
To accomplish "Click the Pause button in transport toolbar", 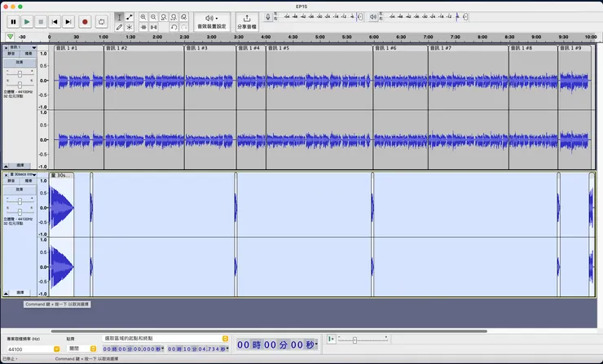I will (x=13, y=22).
